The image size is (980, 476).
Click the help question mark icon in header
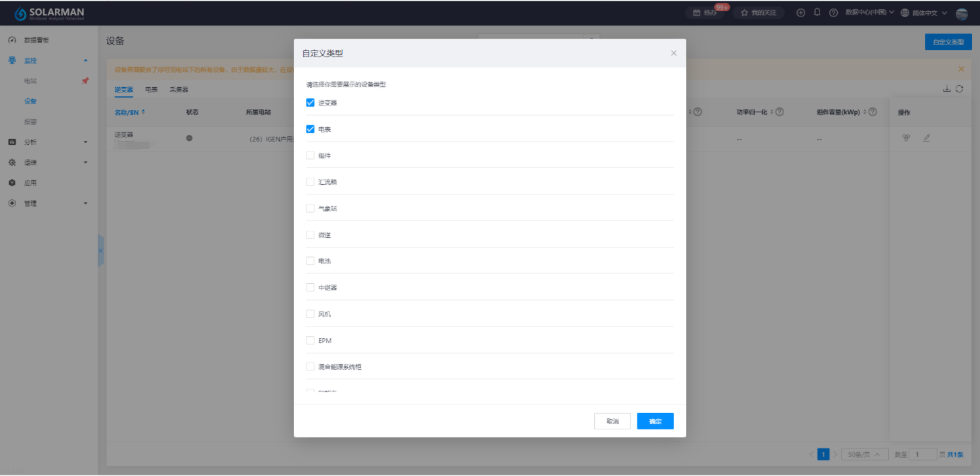[x=833, y=13]
